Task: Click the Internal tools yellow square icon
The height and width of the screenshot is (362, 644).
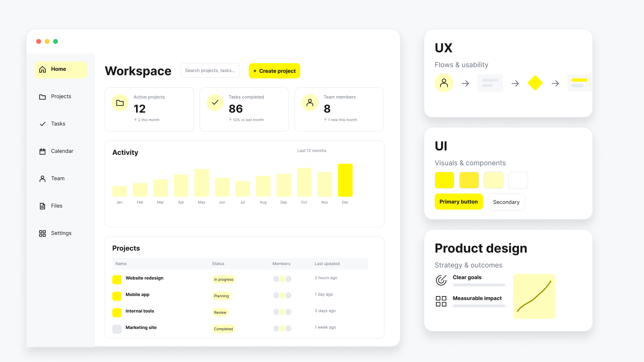Action: [x=117, y=313]
